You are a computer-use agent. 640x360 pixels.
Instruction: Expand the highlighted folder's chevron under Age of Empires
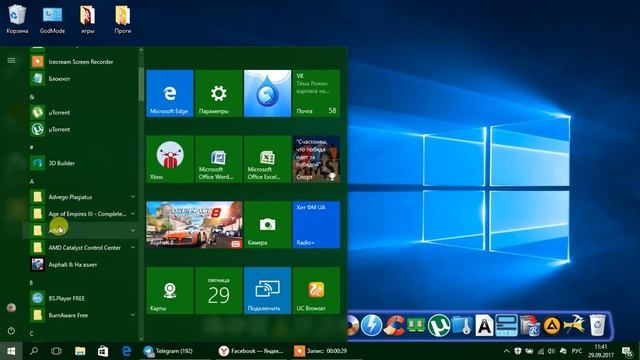click(x=133, y=231)
